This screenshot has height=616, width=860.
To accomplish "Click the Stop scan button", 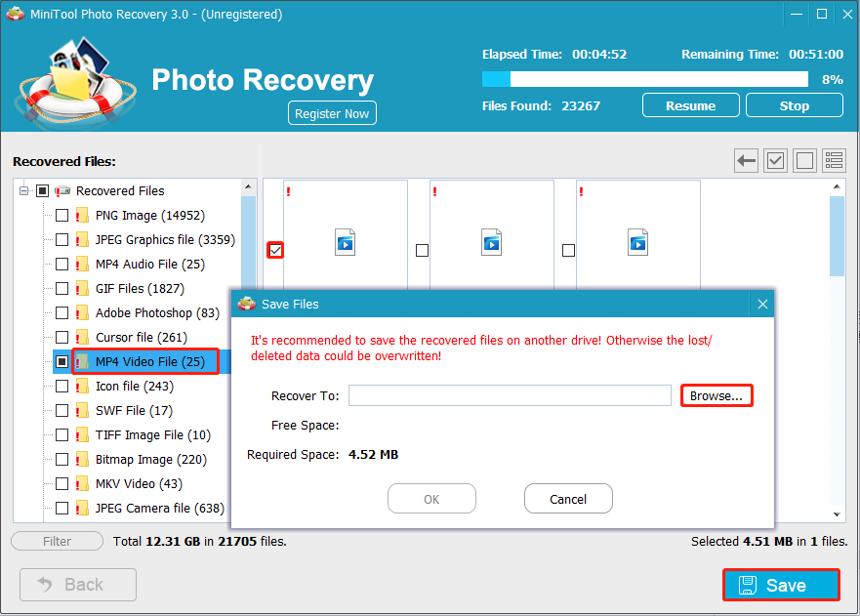I will click(x=794, y=105).
